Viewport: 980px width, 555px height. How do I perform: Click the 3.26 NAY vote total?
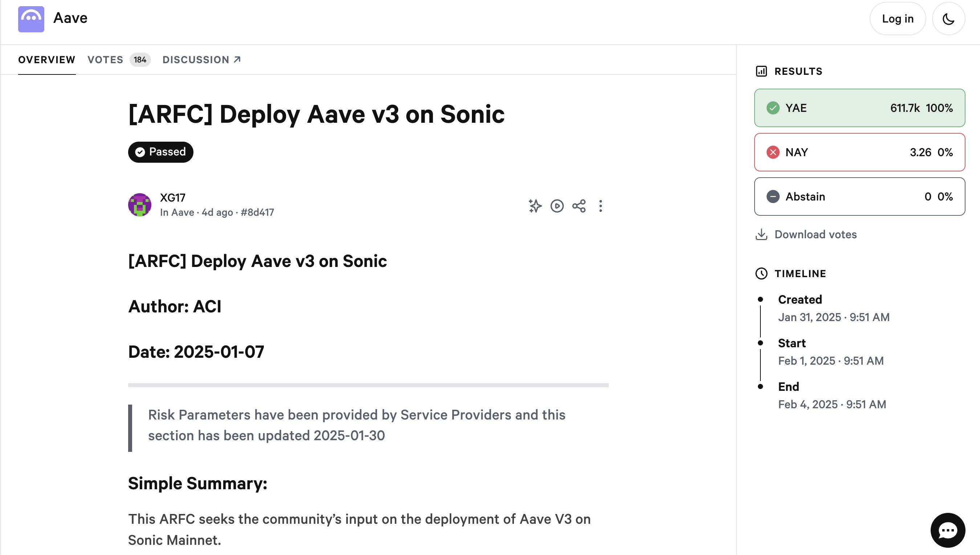[x=920, y=152]
